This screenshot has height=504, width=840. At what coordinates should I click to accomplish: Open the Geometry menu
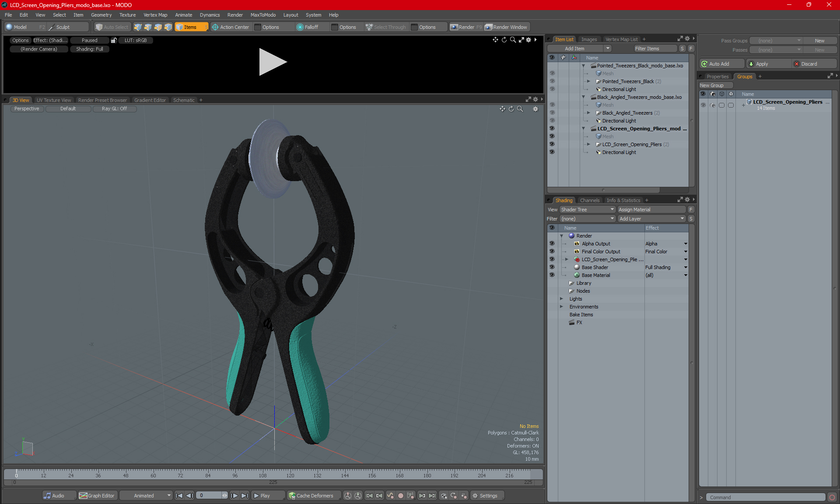tap(101, 15)
